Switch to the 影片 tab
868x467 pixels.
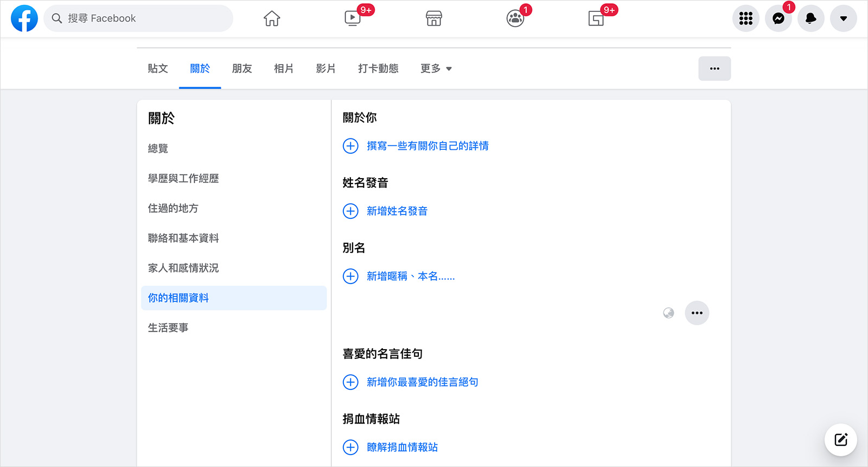click(x=326, y=68)
